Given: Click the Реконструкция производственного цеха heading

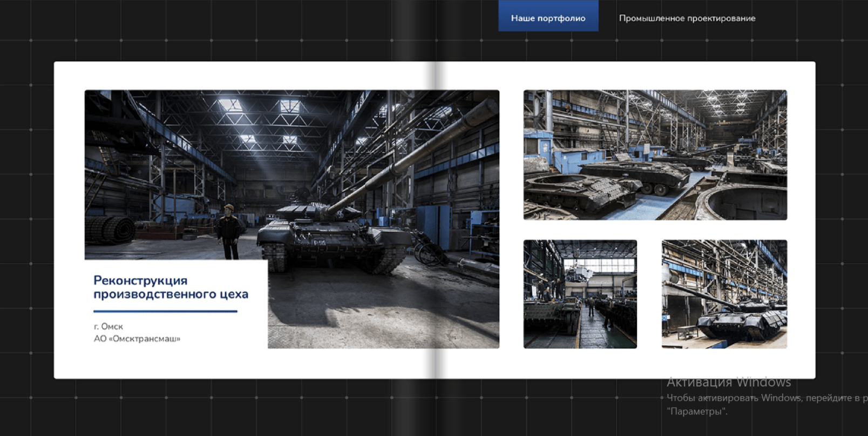Looking at the screenshot, I should tap(171, 287).
